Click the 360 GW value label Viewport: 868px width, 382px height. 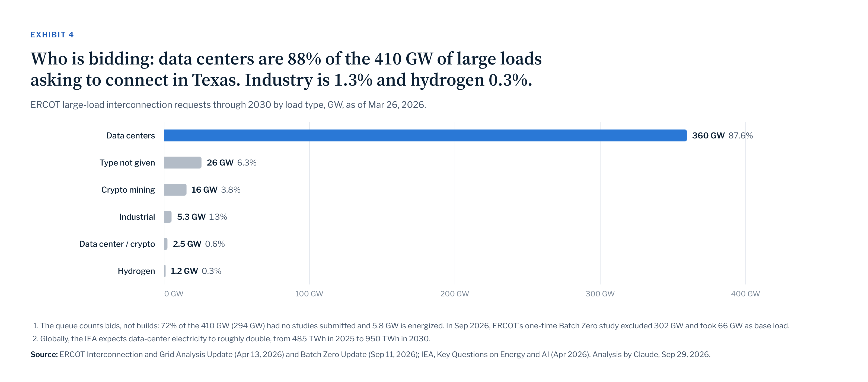tap(708, 135)
